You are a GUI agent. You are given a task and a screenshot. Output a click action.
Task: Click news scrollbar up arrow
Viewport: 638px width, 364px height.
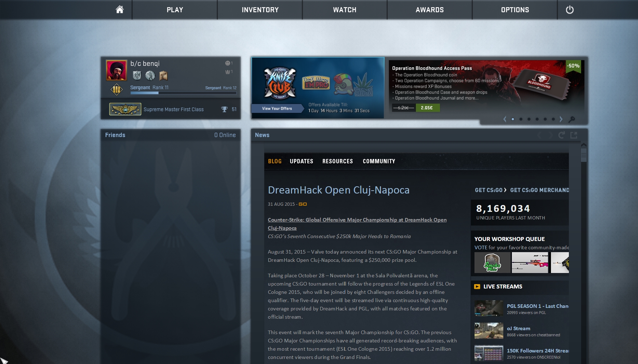pyautogui.click(x=584, y=145)
